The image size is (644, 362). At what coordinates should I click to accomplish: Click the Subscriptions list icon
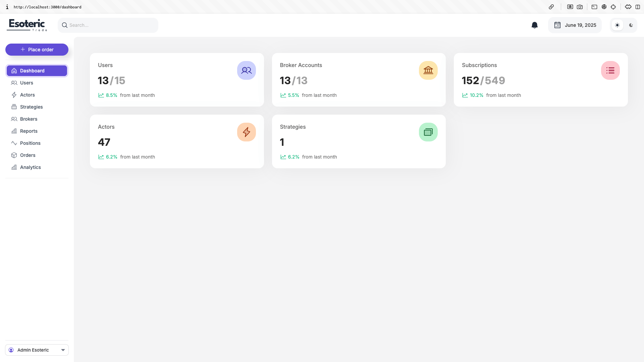pyautogui.click(x=610, y=70)
